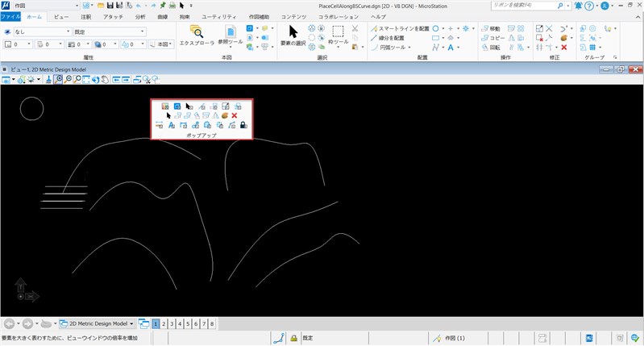Toggle view 7 button
Screen dimensions: 644x346
click(204, 323)
